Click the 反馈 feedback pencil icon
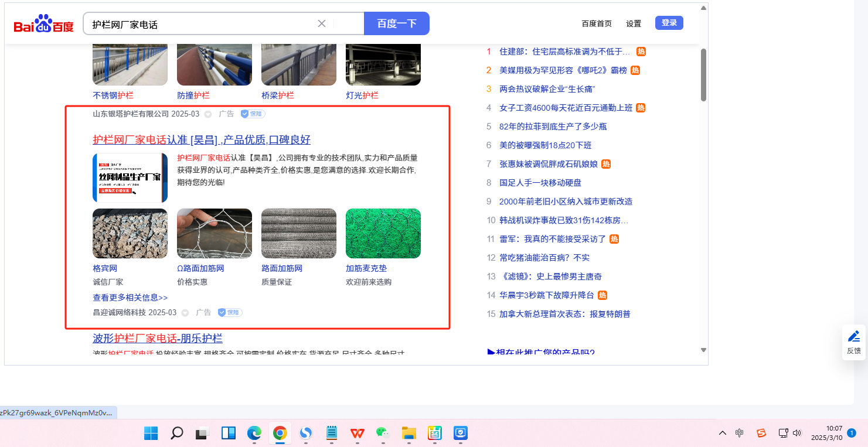 [x=854, y=336]
